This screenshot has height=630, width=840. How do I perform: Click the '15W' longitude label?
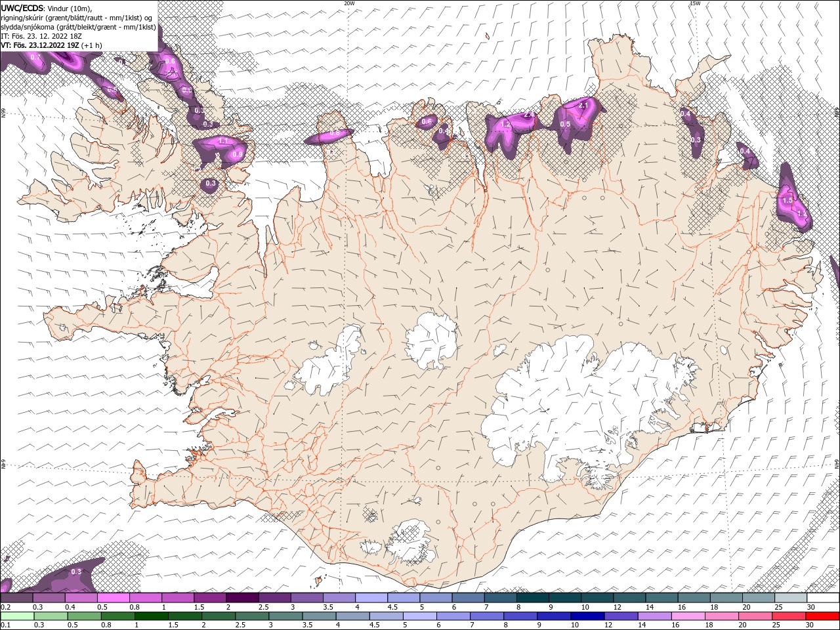694,3
